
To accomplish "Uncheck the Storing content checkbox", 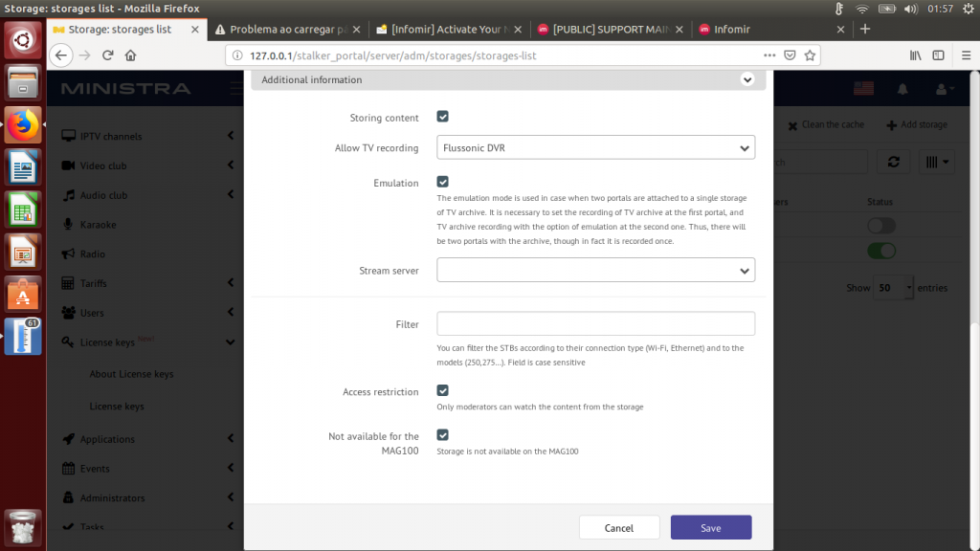I will tap(442, 116).
